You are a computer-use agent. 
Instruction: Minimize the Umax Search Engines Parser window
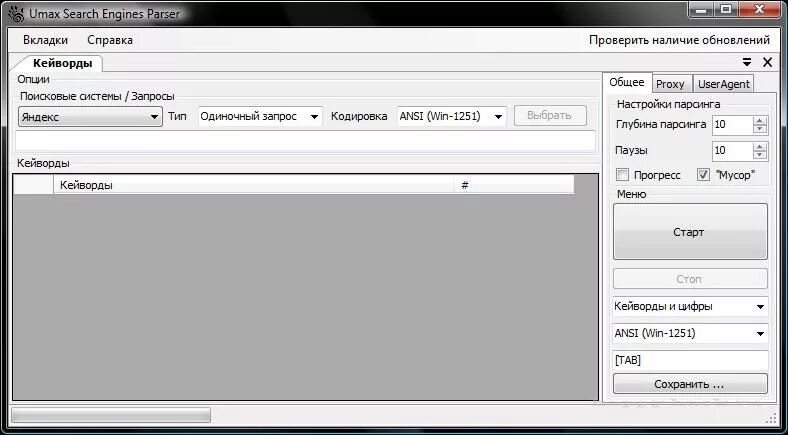(702, 9)
